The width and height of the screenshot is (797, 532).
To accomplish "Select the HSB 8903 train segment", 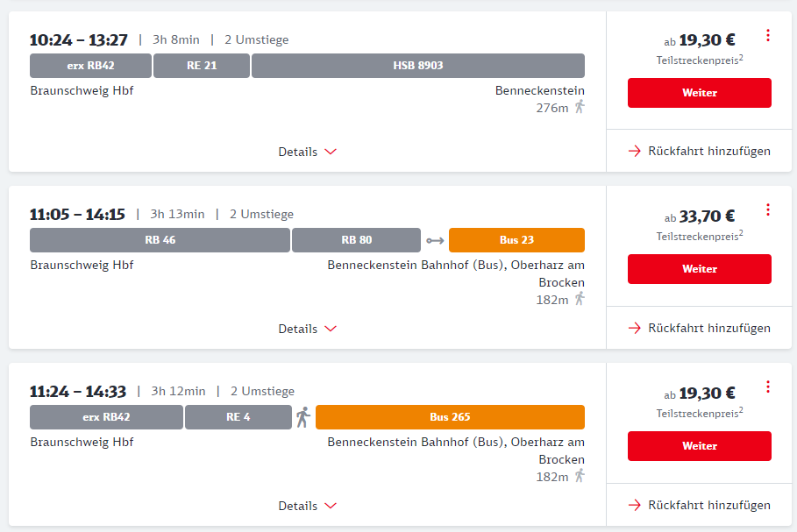I will 418,66.
